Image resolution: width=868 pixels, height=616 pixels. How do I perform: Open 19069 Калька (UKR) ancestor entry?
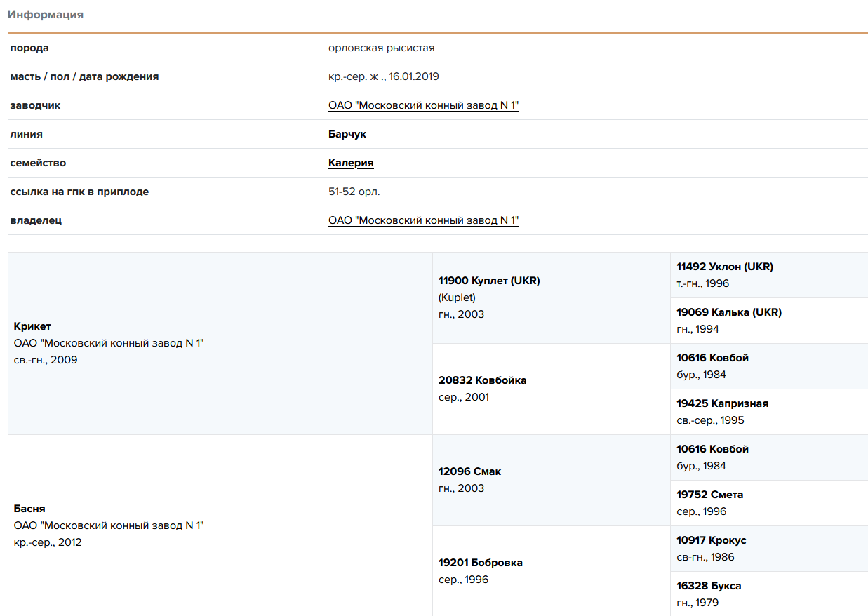click(728, 312)
